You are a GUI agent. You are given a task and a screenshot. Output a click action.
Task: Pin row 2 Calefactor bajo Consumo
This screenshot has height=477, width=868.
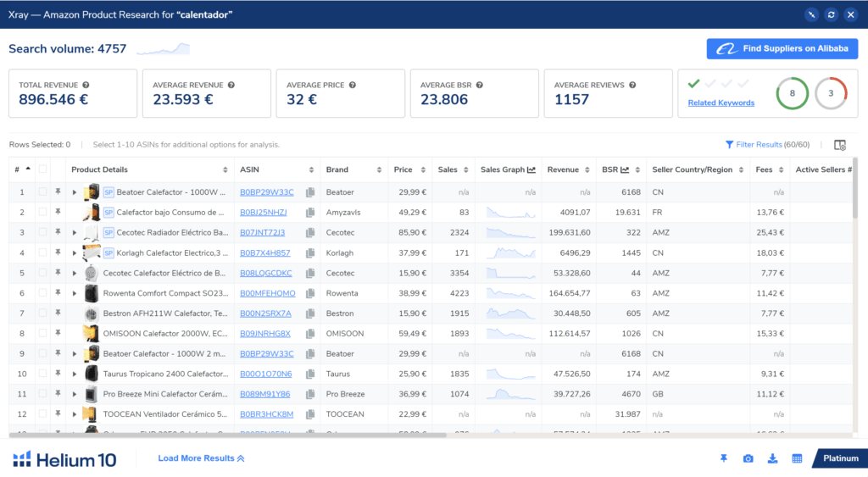(x=58, y=212)
